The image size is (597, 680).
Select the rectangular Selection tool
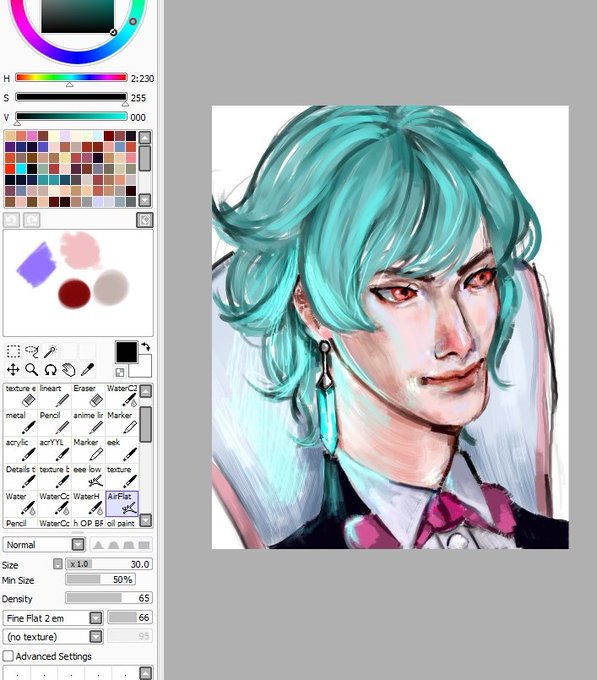coord(13,351)
